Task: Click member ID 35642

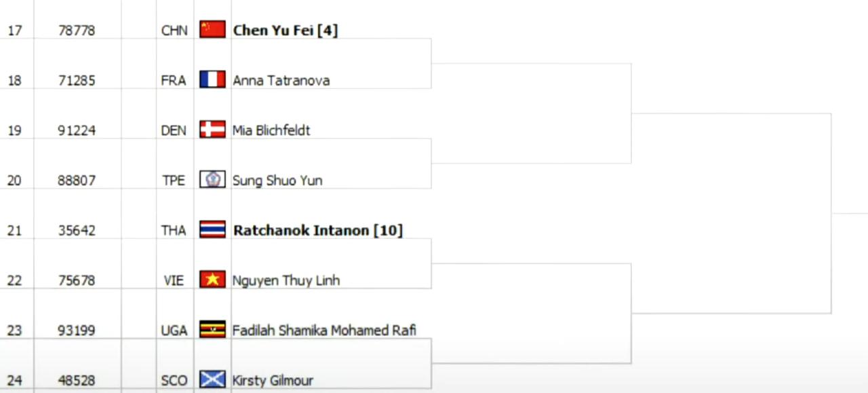Action: pos(77,231)
